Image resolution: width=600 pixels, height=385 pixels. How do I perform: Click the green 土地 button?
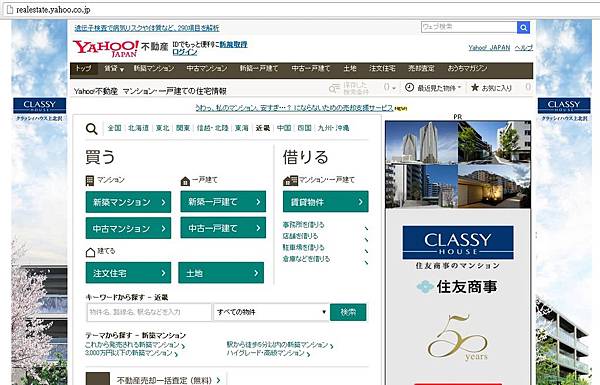point(221,273)
